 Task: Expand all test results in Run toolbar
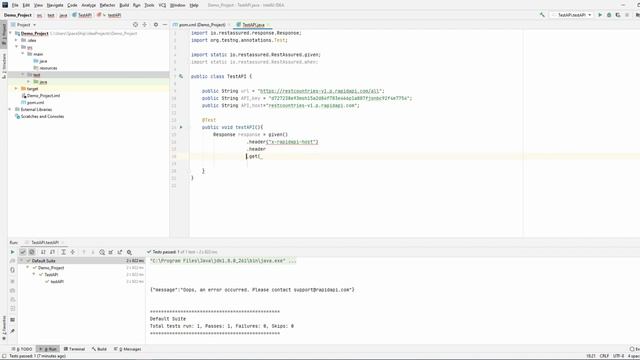point(63,252)
